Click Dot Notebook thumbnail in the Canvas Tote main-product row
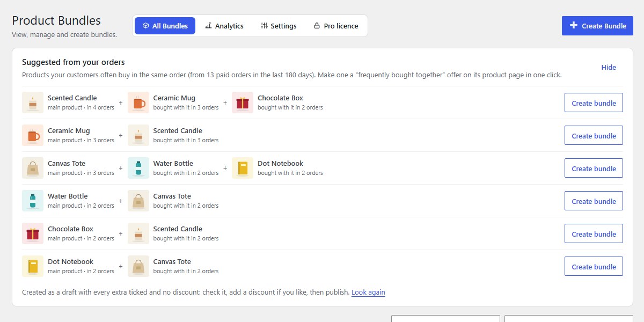The height and width of the screenshot is (322, 644). pyautogui.click(x=243, y=168)
